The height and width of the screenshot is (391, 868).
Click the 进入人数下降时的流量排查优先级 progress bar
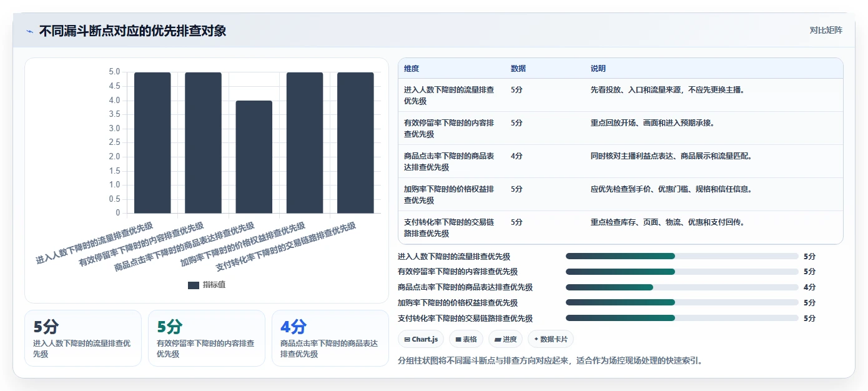682,256
